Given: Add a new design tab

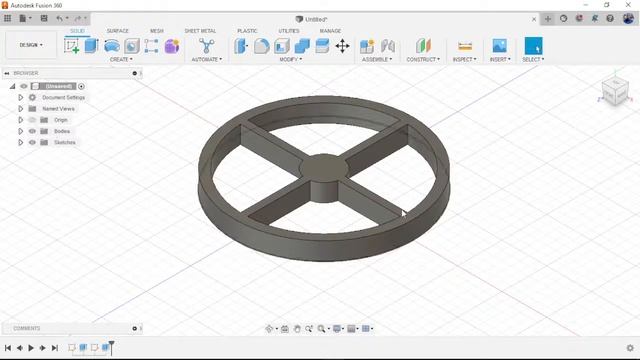Looking at the screenshot, I should [x=548, y=19].
